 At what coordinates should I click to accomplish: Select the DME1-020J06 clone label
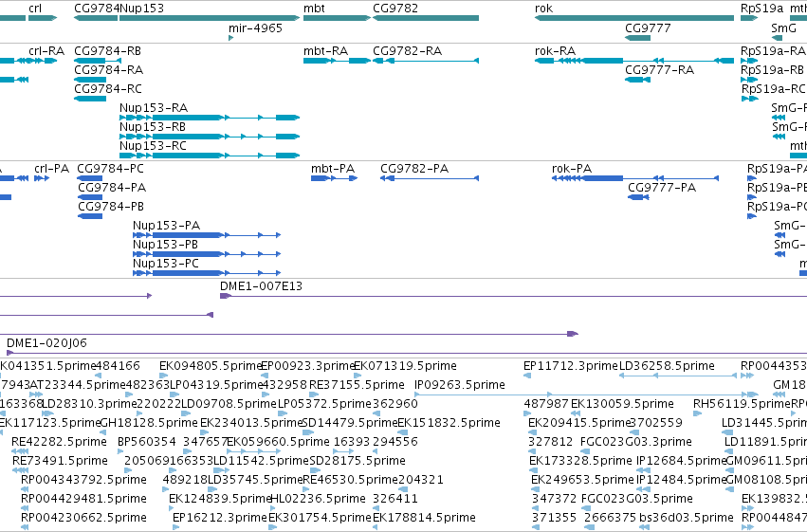46,343
